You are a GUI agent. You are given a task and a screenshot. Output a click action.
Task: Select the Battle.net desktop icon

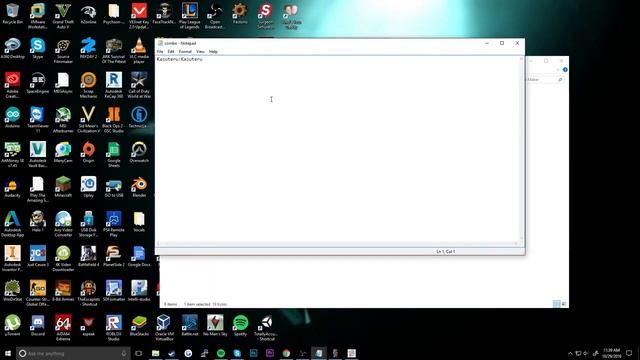(x=189, y=325)
